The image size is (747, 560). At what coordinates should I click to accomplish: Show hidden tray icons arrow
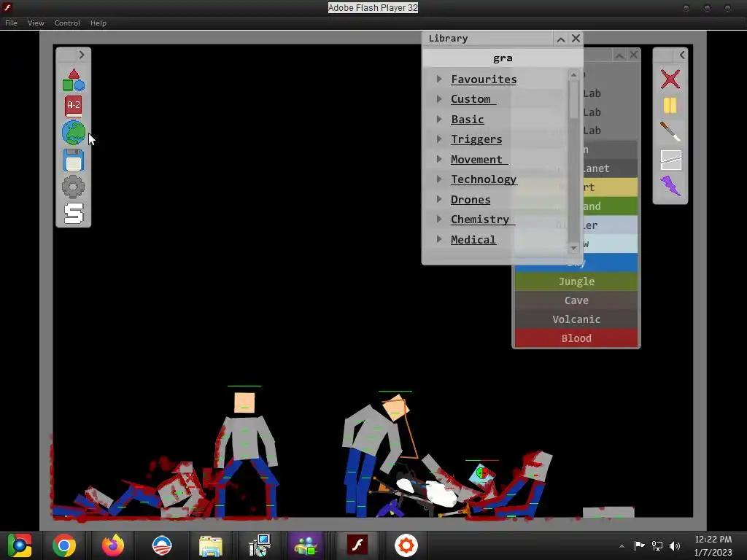[622, 546]
